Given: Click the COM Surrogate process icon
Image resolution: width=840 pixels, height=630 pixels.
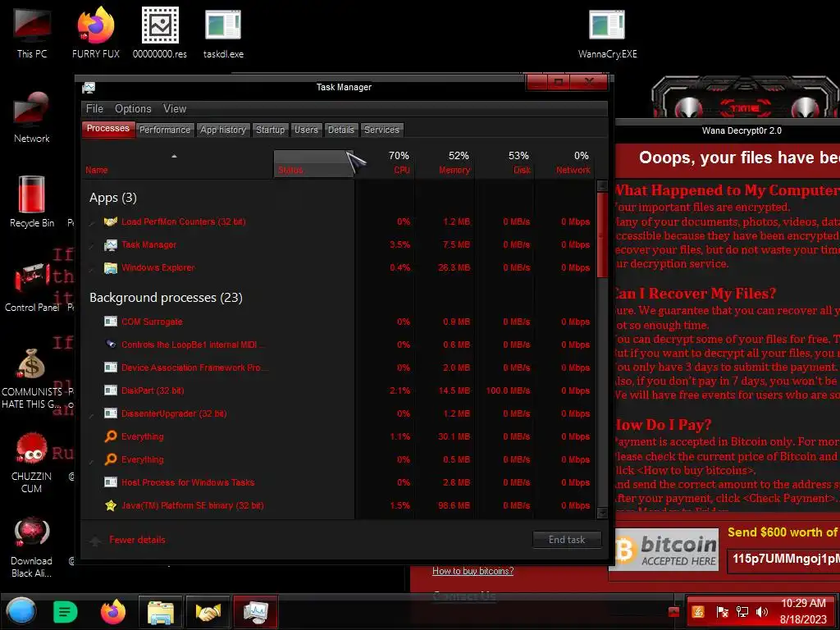Looking at the screenshot, I should 111,322.
